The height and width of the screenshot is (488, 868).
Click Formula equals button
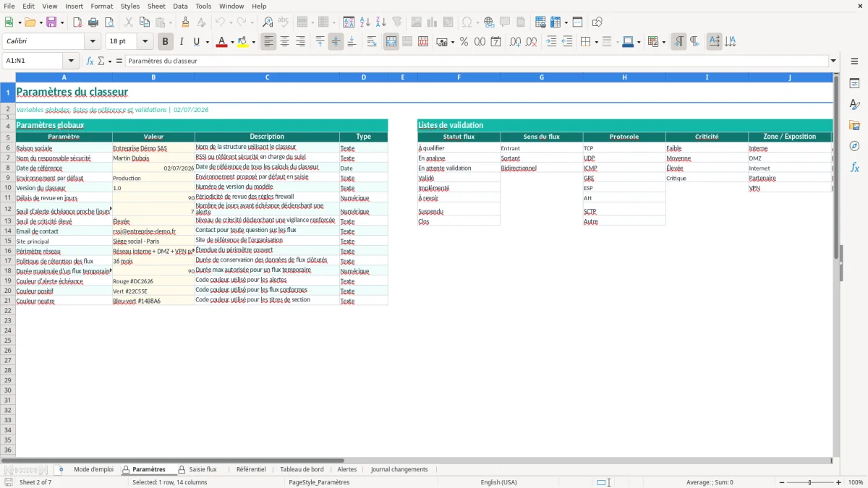119,61
